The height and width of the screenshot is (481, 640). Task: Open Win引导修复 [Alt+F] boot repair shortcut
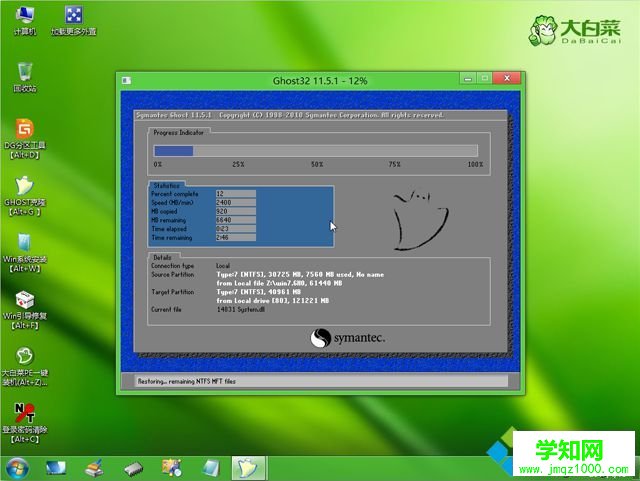pyautogui.click(x=25, y=310)
